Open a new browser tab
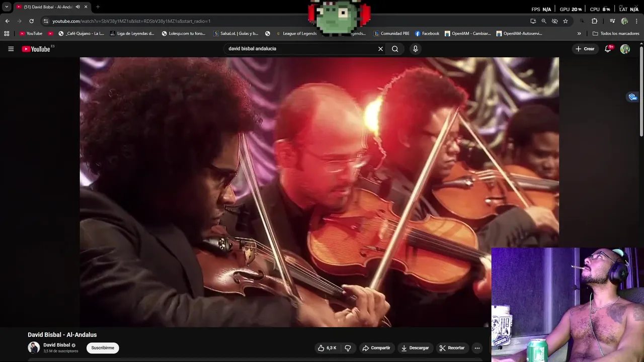This screenshot has width=644, height=362. [98, 7]
